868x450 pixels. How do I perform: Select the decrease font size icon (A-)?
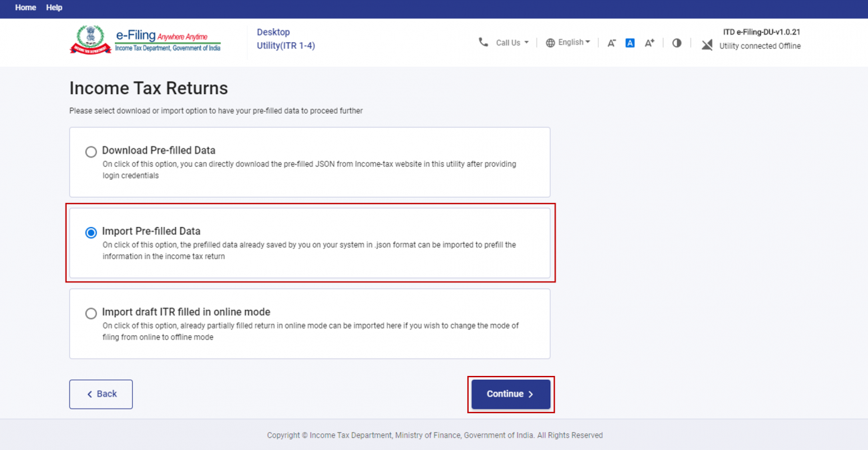coord(611,42)
